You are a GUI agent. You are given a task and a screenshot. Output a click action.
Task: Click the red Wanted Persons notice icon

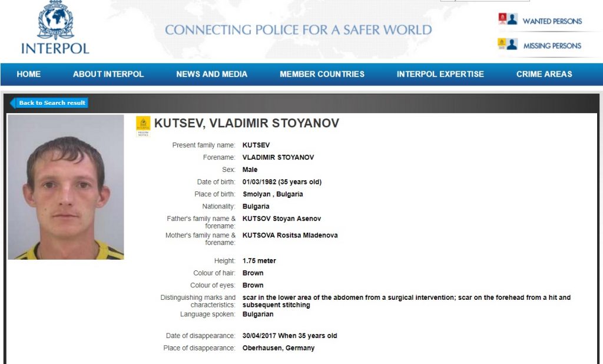pos(502,19)
